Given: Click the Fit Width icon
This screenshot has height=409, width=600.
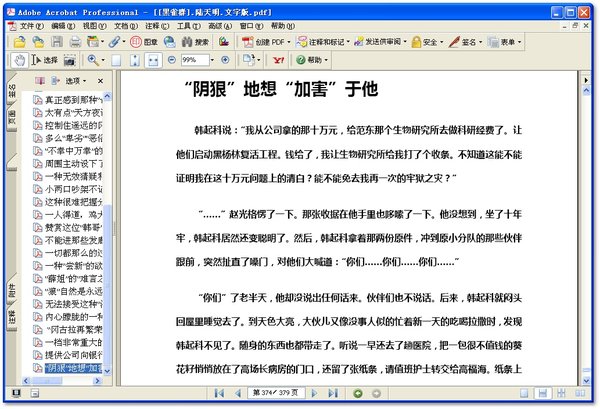Looking at the screenshot, I should (x=153, y=60).
